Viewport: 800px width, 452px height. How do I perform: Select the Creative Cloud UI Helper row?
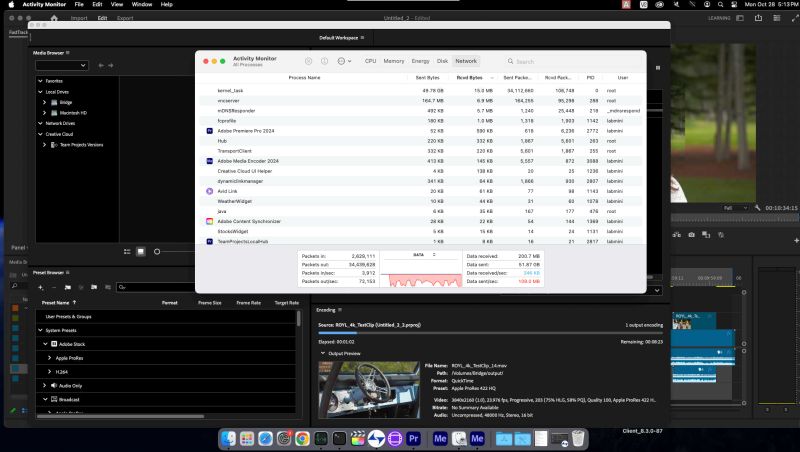pyautogui.click(x=420, y=171)
